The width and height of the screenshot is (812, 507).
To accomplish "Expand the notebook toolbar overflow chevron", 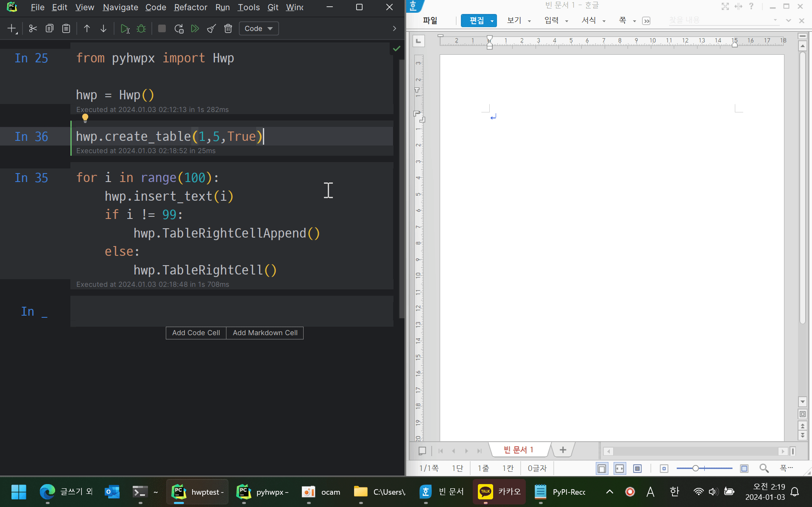I will coord(394,28).
